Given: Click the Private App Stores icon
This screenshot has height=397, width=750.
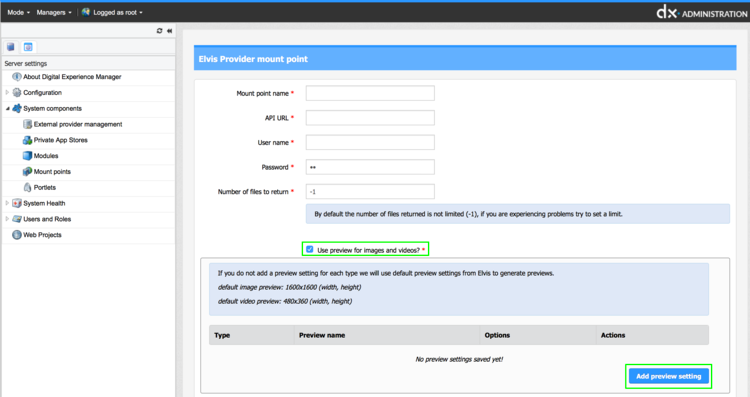Looking at the screenshot, I should tap(27, 140).
